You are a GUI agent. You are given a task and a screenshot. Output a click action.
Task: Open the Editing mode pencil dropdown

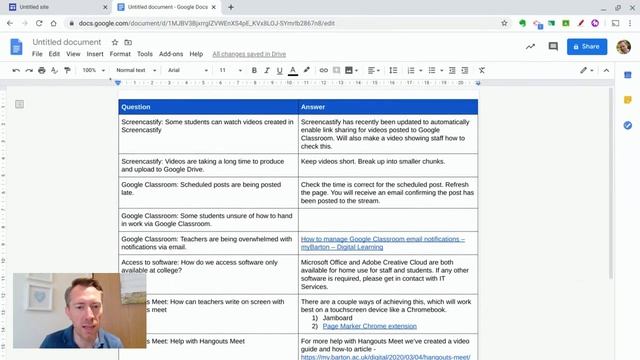coord(587,71)
